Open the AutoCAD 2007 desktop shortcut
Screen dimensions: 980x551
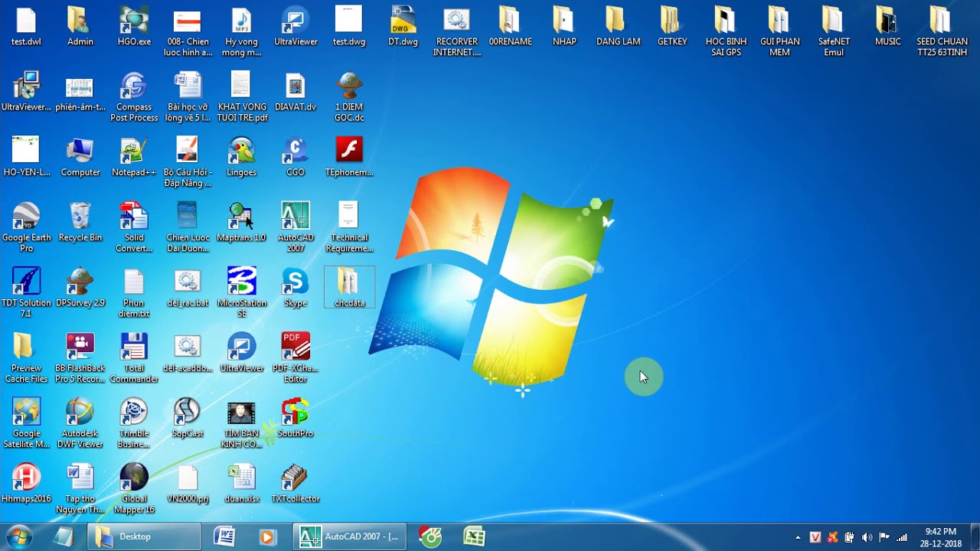pos(296,227)
